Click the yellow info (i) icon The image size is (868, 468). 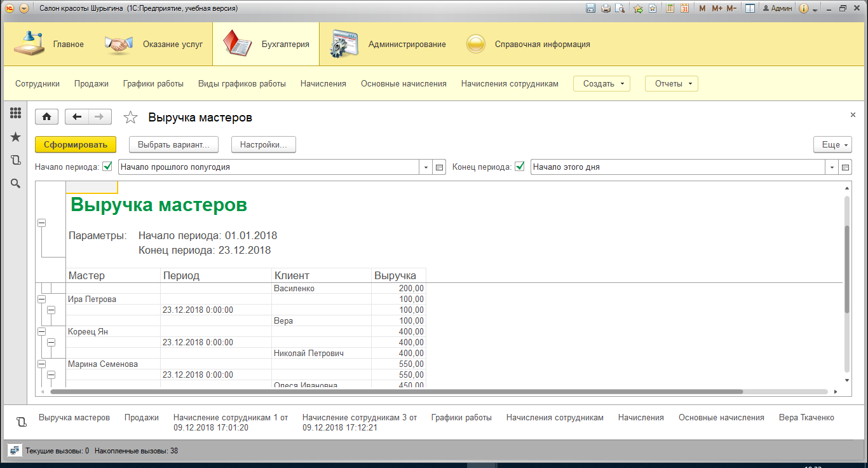point(804,8)
